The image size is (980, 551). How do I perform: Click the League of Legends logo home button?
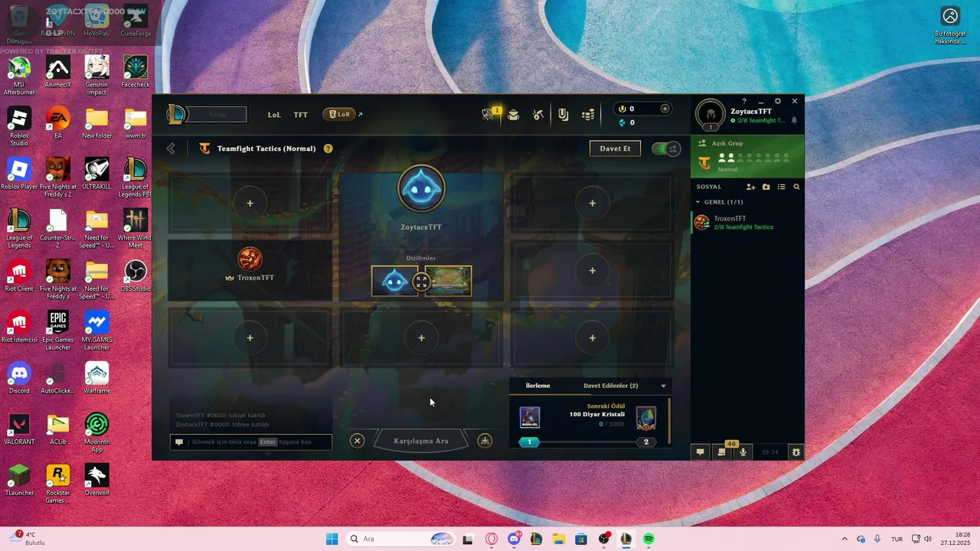(x=177, y=115)
